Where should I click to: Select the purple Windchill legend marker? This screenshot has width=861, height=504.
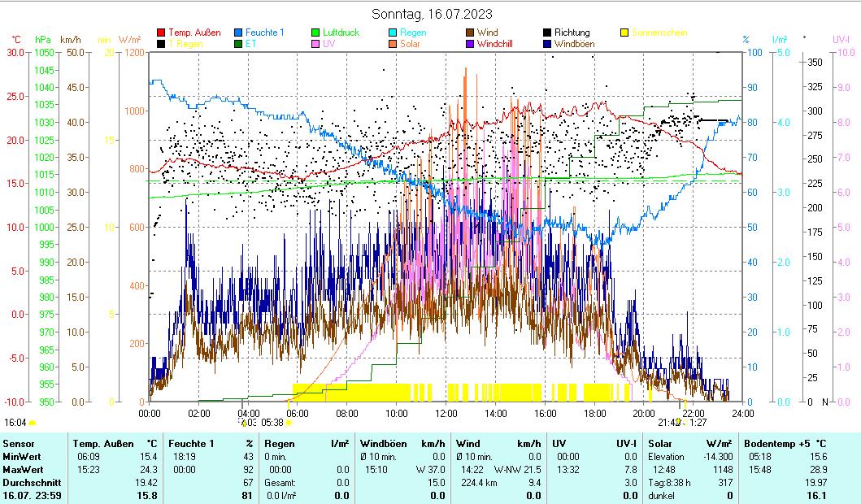(471, 44)
